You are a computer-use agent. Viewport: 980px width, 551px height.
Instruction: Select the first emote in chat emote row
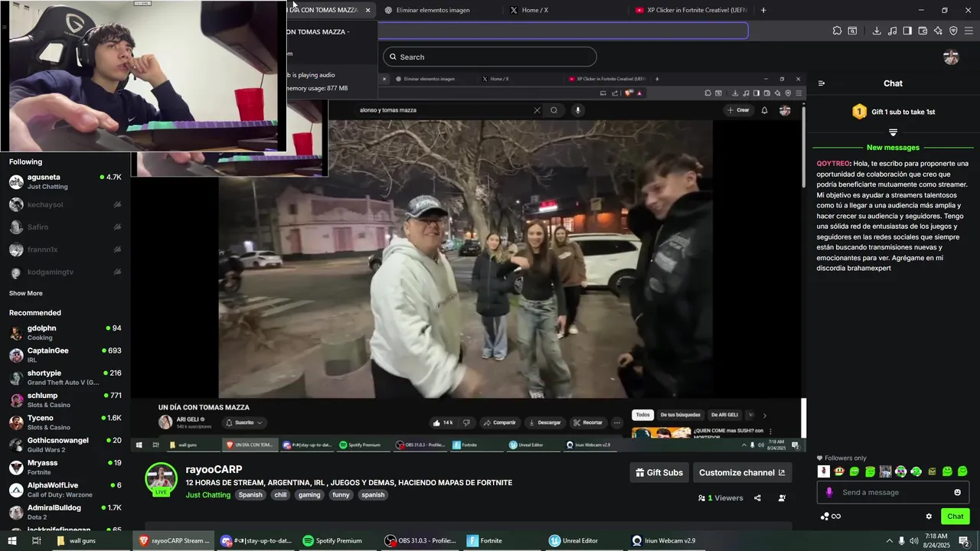824,471
